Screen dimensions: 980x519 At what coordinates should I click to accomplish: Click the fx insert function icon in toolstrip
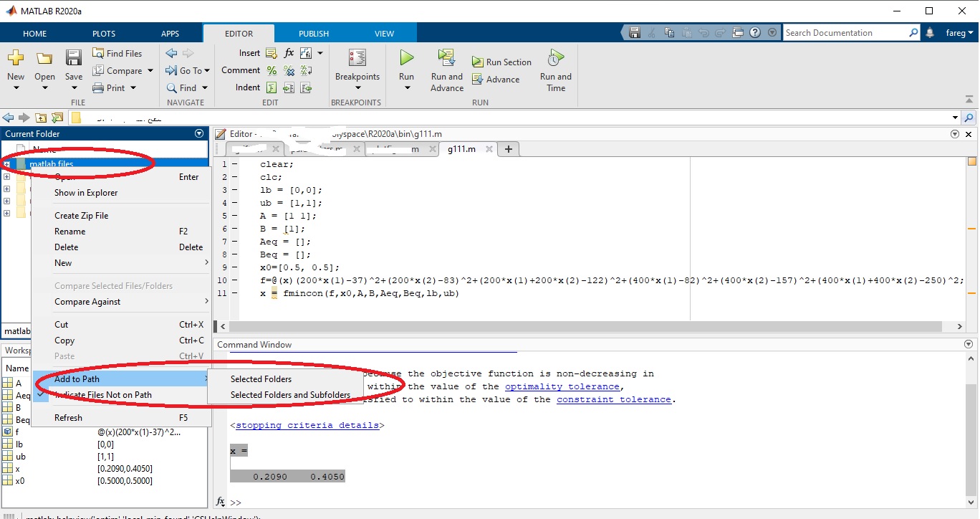pos(289,54)
